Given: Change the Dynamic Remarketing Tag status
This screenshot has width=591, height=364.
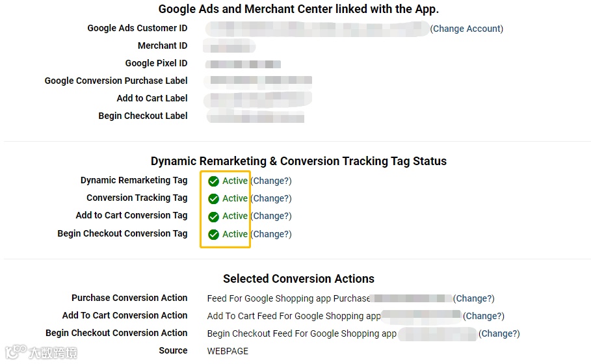Looking at the screenshot, I should [271, 181].
